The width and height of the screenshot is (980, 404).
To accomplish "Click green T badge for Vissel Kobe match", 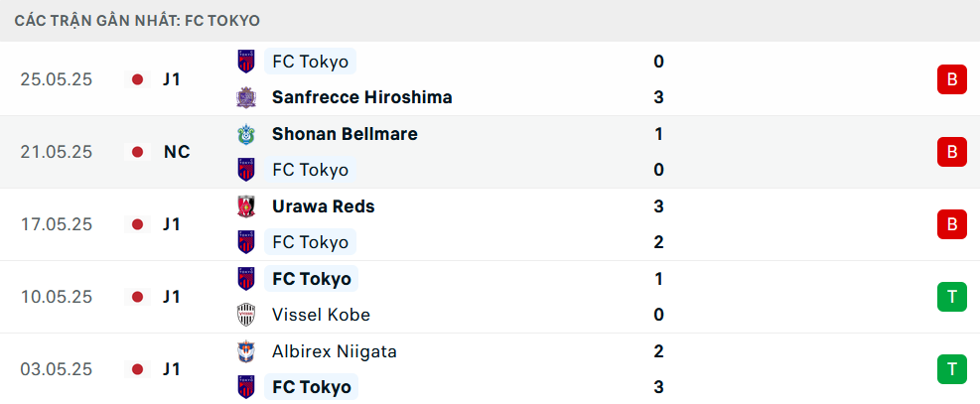I will click(952, 297).
